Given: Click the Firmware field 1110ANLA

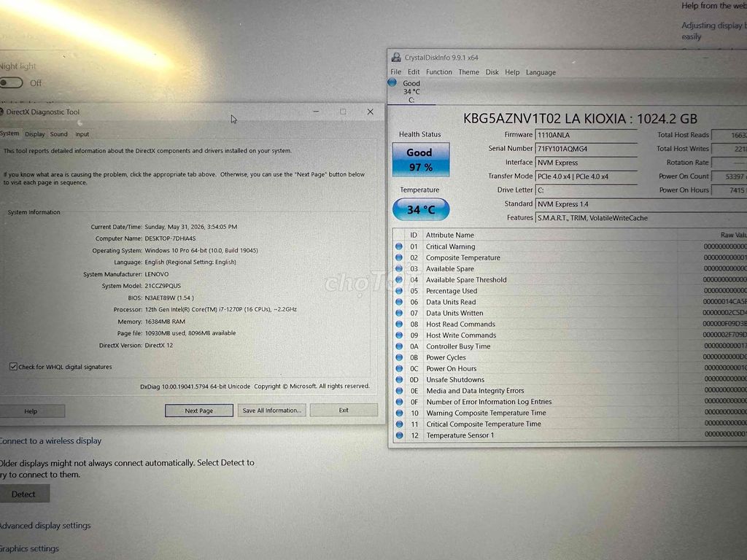Looking at the screenshot, I should click(x=586, y=135).
